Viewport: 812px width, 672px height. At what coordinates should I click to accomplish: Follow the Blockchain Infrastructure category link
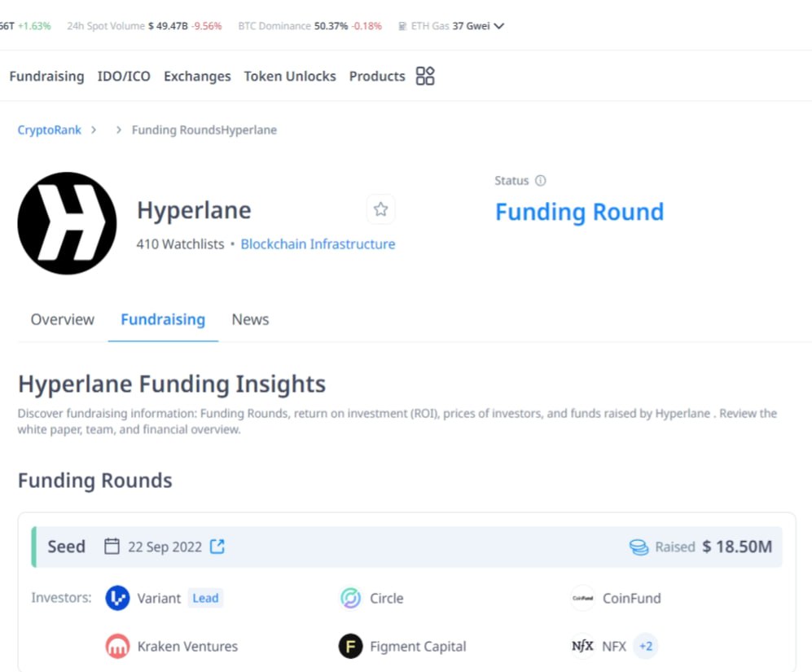[318, 244]
